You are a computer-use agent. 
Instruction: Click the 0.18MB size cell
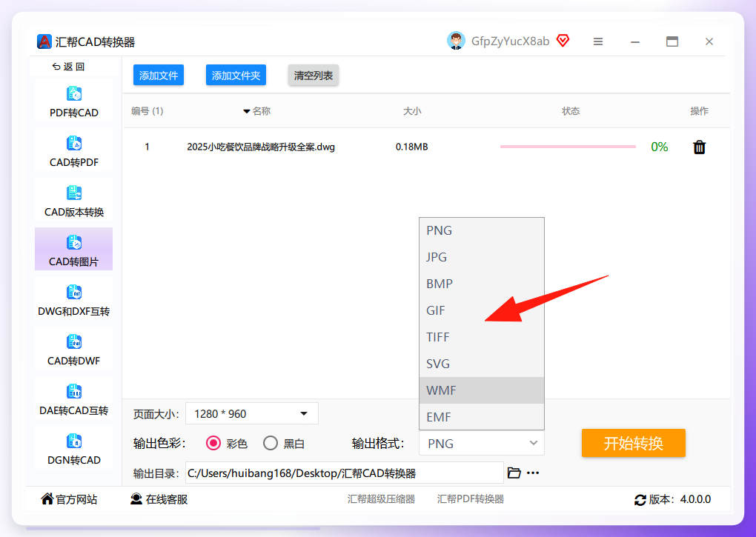(412, 147)
